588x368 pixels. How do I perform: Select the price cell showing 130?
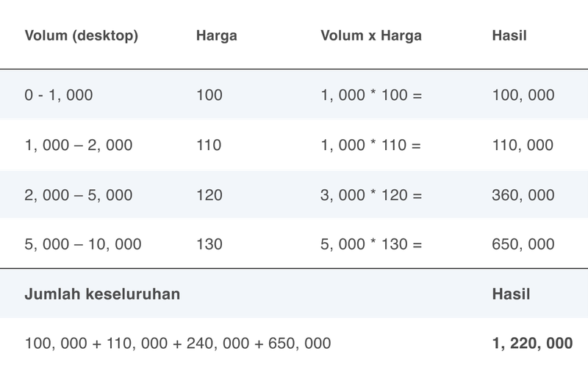[x=209, y=244]
